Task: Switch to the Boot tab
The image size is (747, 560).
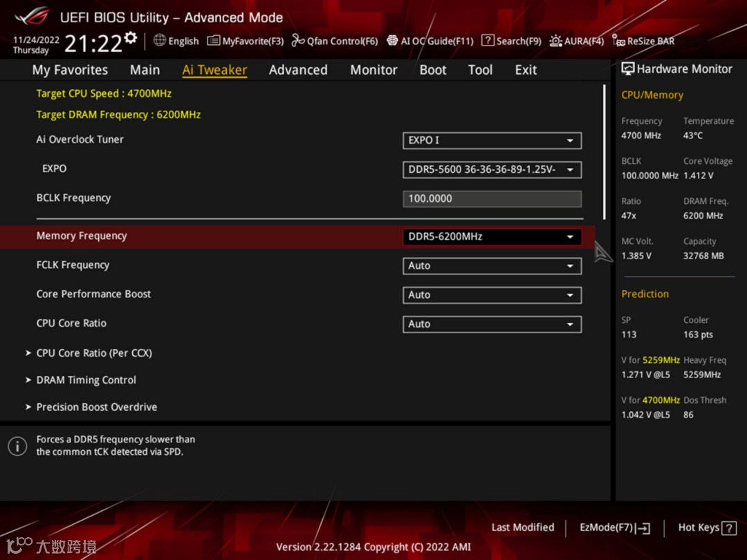Action: (x=432, y=70)
